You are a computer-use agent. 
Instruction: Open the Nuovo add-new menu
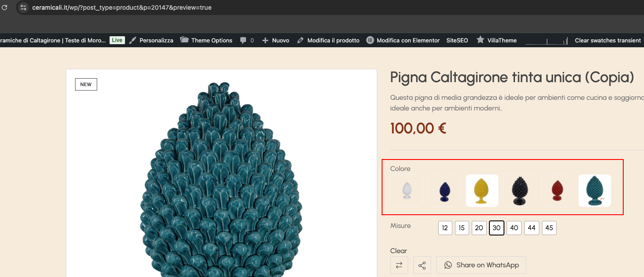276,40
